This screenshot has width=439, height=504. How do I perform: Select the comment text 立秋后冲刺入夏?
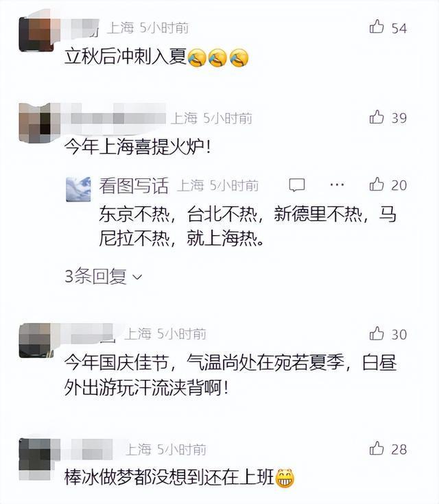click(x=126, y=57)
